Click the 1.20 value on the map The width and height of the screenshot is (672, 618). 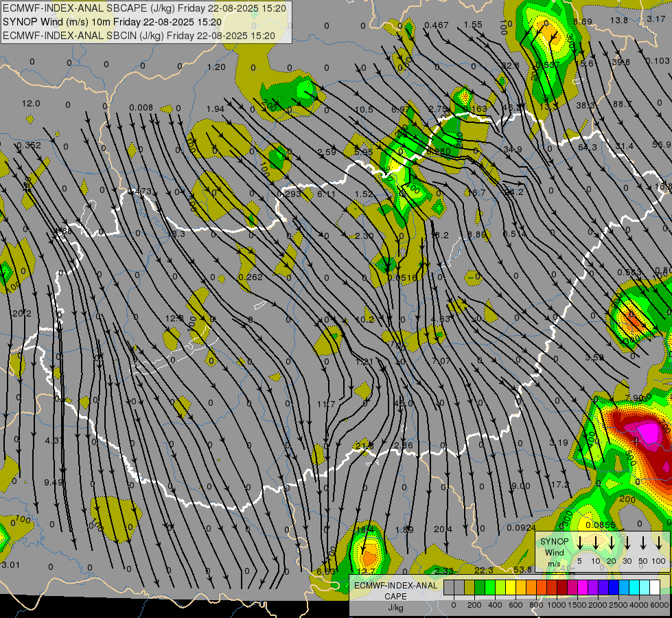click(x=216, y=67)
